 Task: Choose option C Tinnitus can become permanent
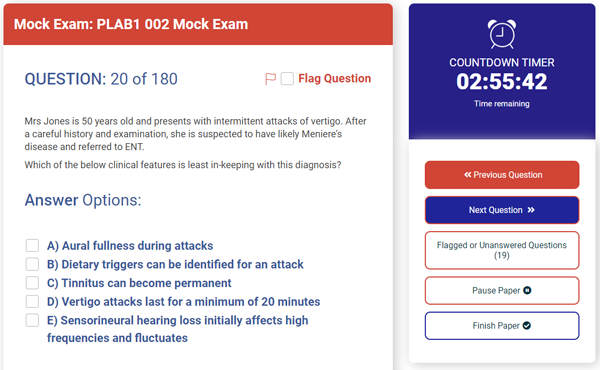tap(32, 283)
